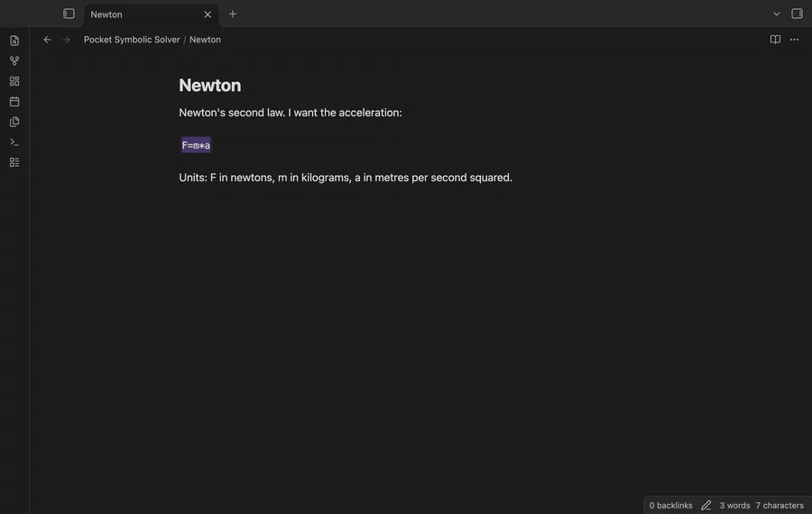Image resolution: width=812 pixels, height=514 pixels.
Task: Open a new tab with plus
Action: click(233, 14)
